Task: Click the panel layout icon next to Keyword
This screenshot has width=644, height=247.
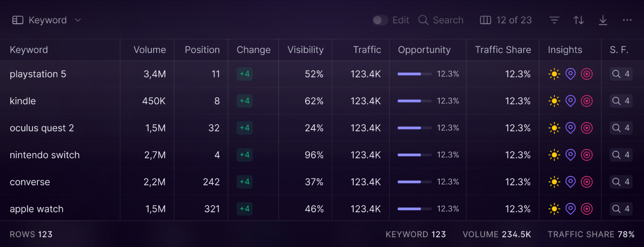Action: (18, 20)
